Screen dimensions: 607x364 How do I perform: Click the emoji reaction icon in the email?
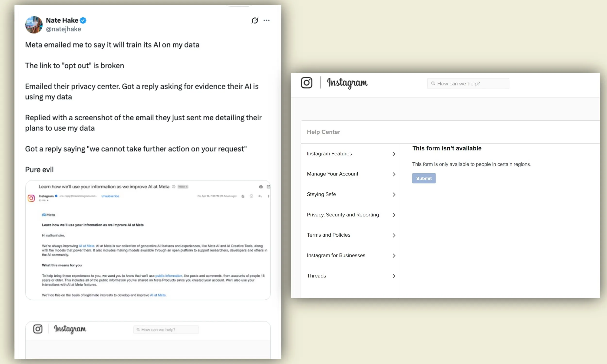coord(251,196)
